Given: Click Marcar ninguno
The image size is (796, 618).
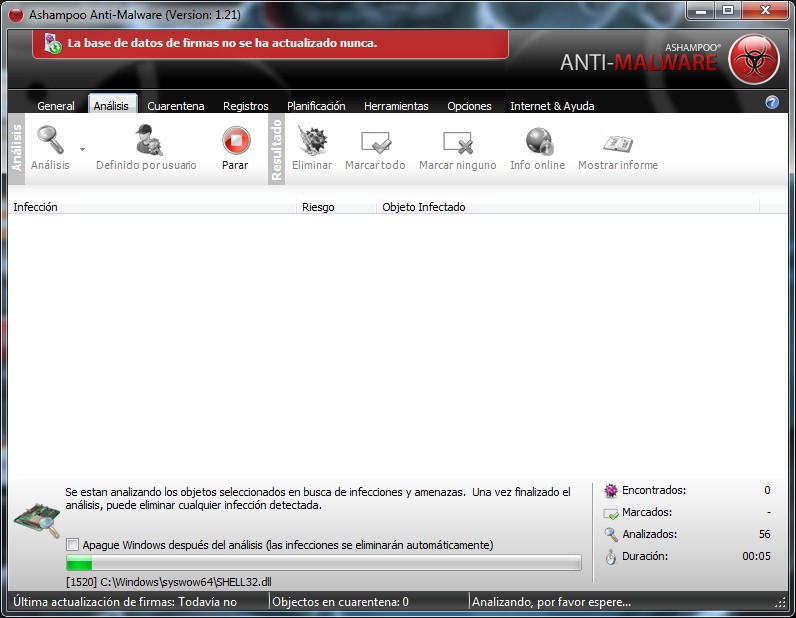Looking at the screenshot, I should click(x=457, y=147).
